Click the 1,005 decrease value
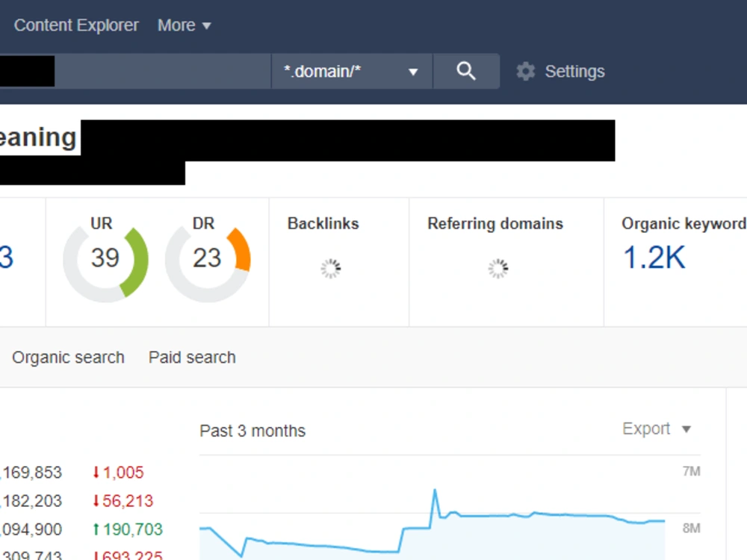This screenshot has width=747, height=560. pyautogui.click(x=118, y=473)
